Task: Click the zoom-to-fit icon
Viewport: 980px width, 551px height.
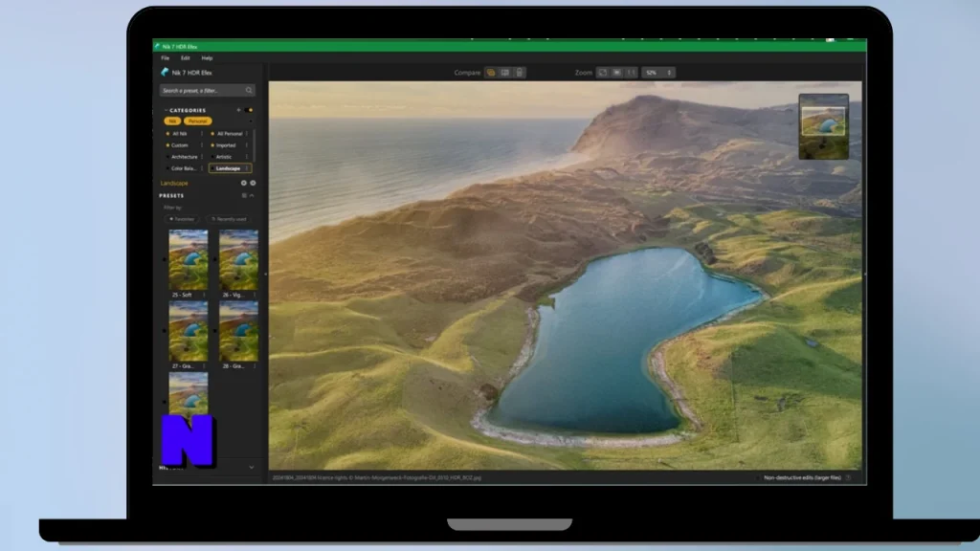Action: tap(603, 73)
